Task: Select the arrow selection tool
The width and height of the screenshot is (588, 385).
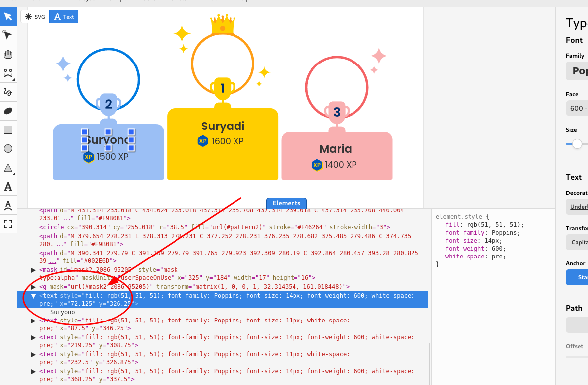Action: point(8,16)
